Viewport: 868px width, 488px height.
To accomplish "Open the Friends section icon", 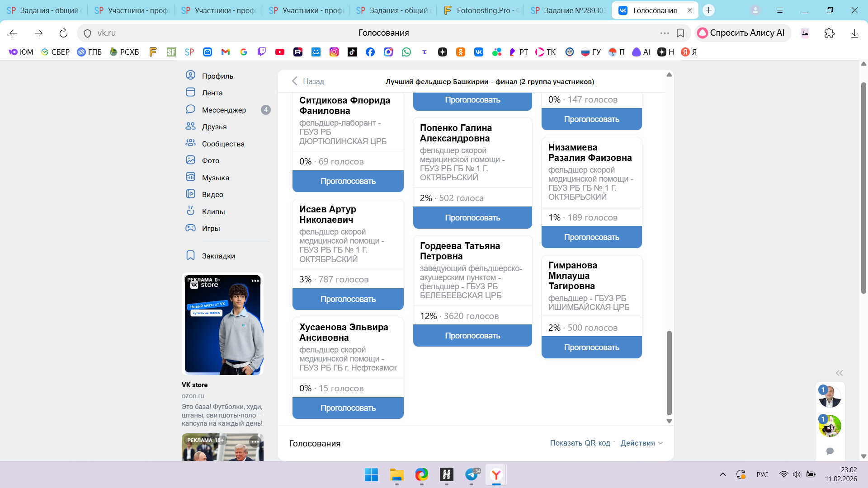I will point(190,127).
